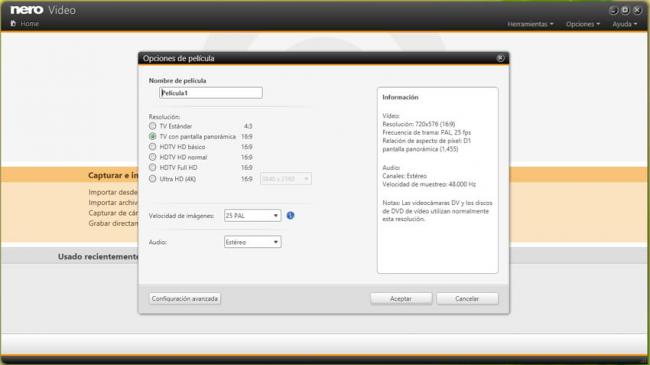The image size is (650, 365).
Task: Choose HDTV HD normal resolution
Action: [153, 157]
